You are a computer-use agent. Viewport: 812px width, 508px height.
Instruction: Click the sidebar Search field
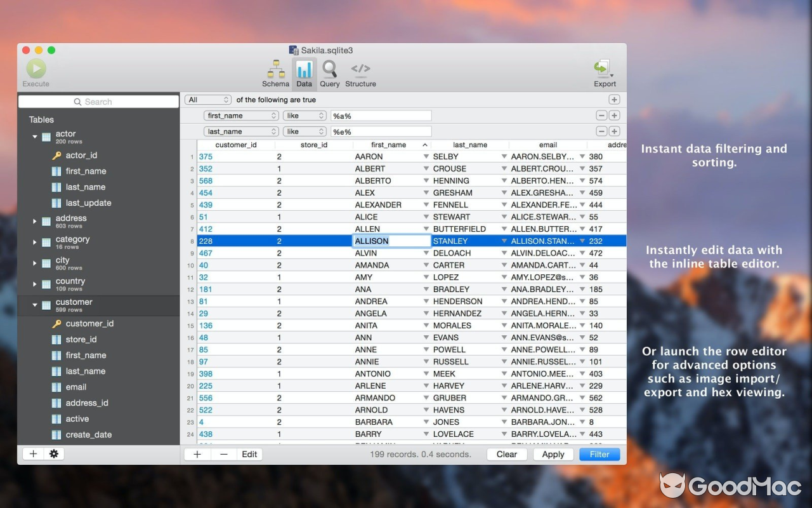(98, 101)
